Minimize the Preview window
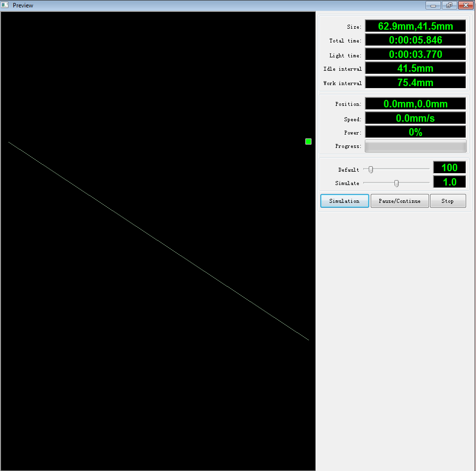The width and height of the screenshot is (476, 471). click(433, 5)
